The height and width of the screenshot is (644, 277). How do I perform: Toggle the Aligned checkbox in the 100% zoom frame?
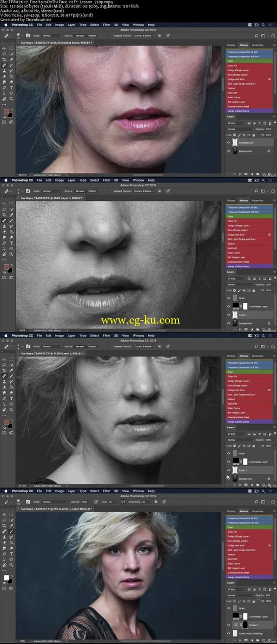coord(112,191)
